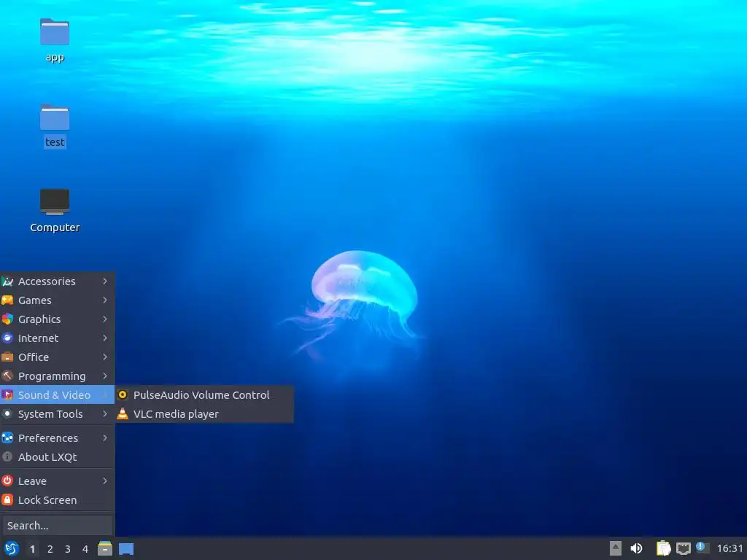Click the VLC traffic cone icon

tap(123, 414)
